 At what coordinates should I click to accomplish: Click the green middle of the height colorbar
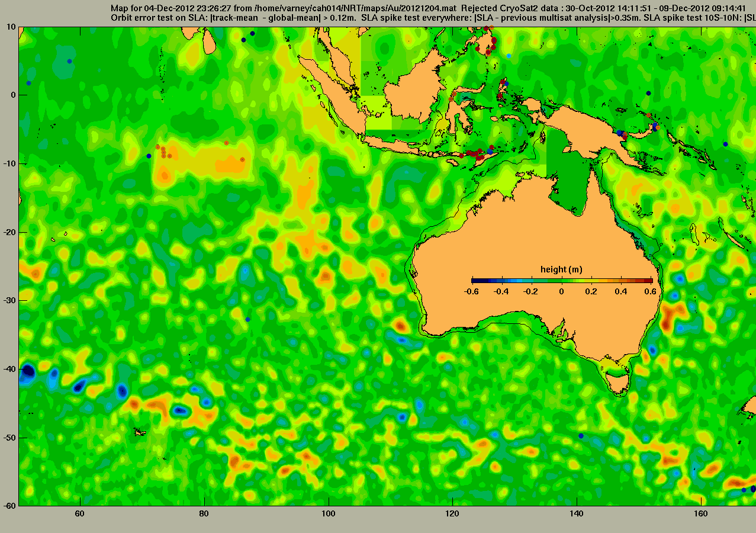(562, 280)
